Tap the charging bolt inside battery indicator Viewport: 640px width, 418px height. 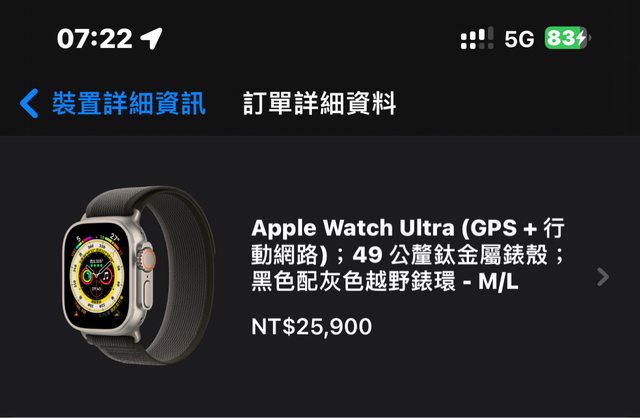(x=581, y=38)
